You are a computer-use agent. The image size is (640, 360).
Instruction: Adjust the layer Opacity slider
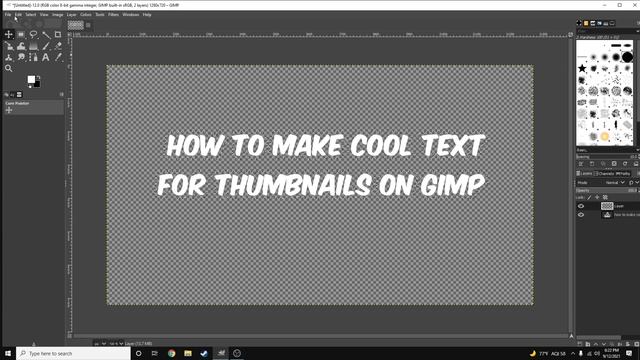click(607, 191)
